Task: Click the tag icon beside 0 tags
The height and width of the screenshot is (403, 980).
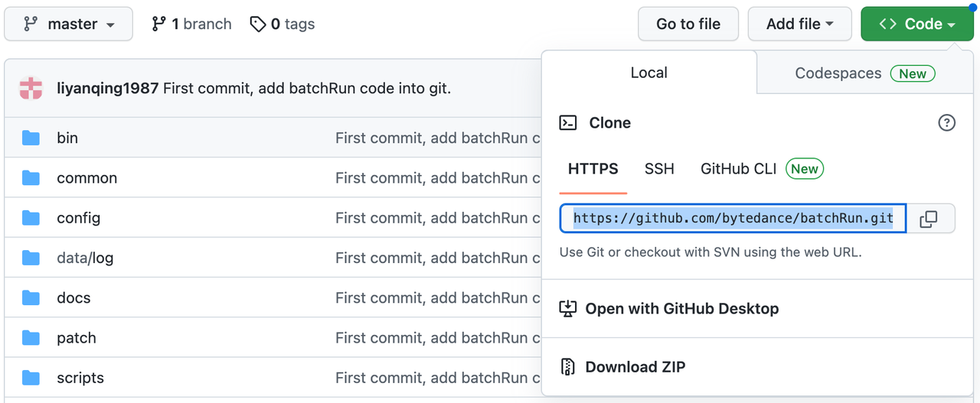Action: pyautogui.click(x=258, y=24)
